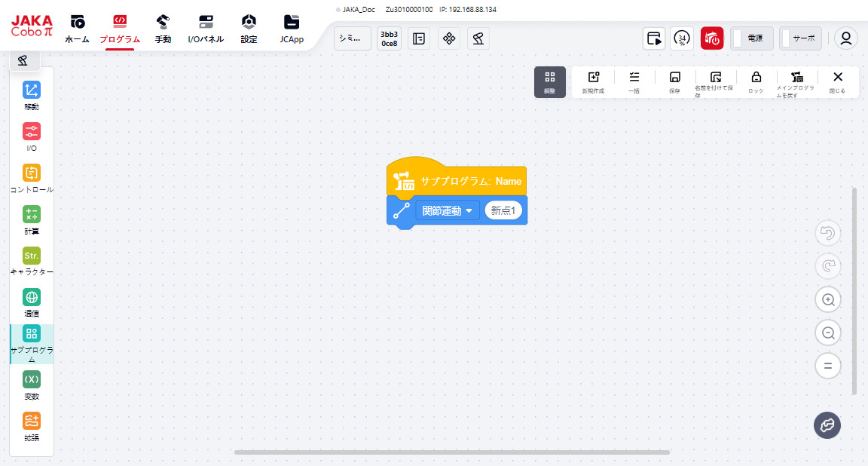
Task: Open the I/Oパネル tab
Action: click(206, 29)
